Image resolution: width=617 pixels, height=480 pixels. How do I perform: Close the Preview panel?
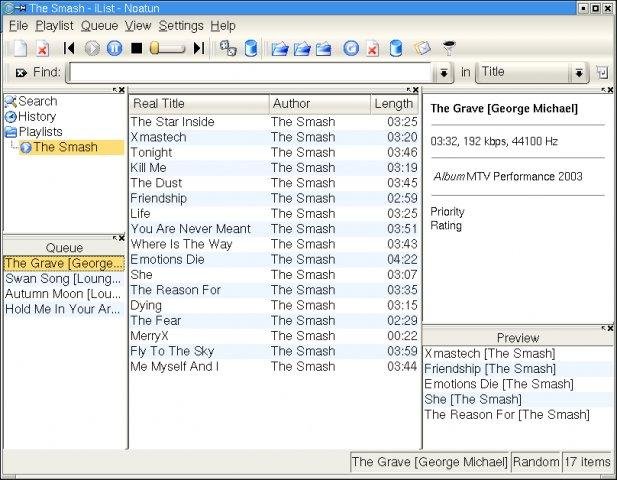[x=610, y=328]
